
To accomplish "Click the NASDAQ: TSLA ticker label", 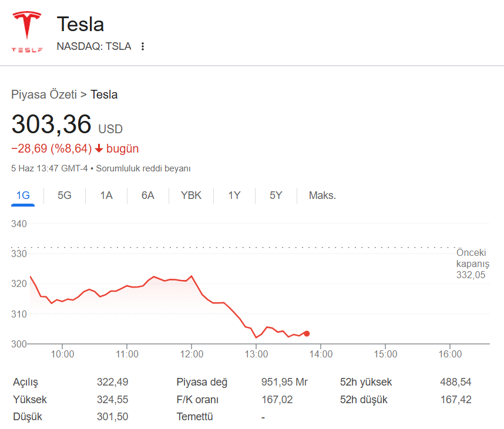I will [93, 46].
